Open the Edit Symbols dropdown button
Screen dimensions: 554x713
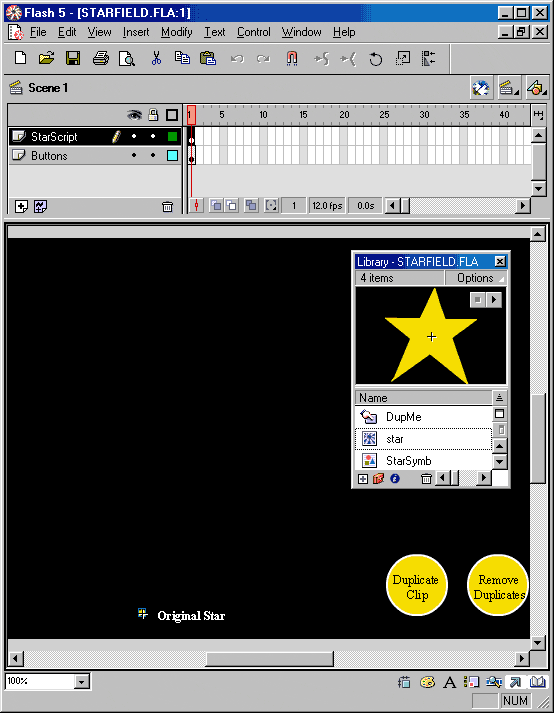click(509, 88)
